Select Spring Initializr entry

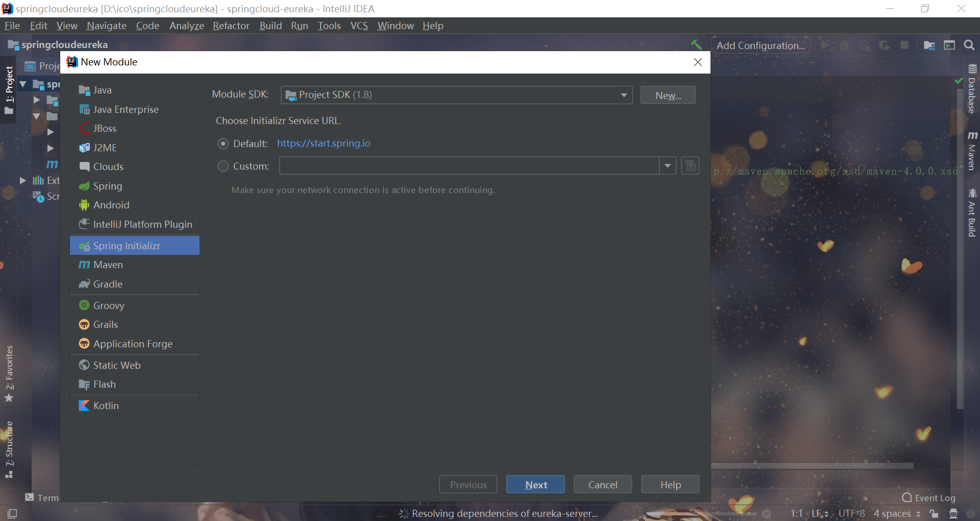(135, 246)
